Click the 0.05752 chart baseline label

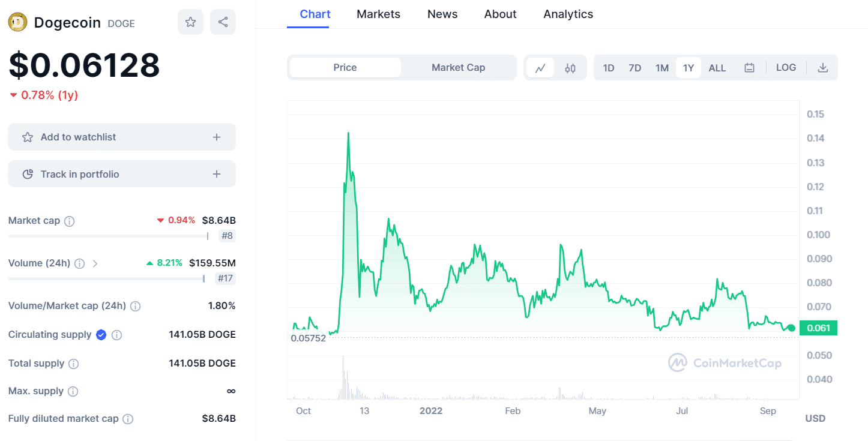[x=308, y=338]
